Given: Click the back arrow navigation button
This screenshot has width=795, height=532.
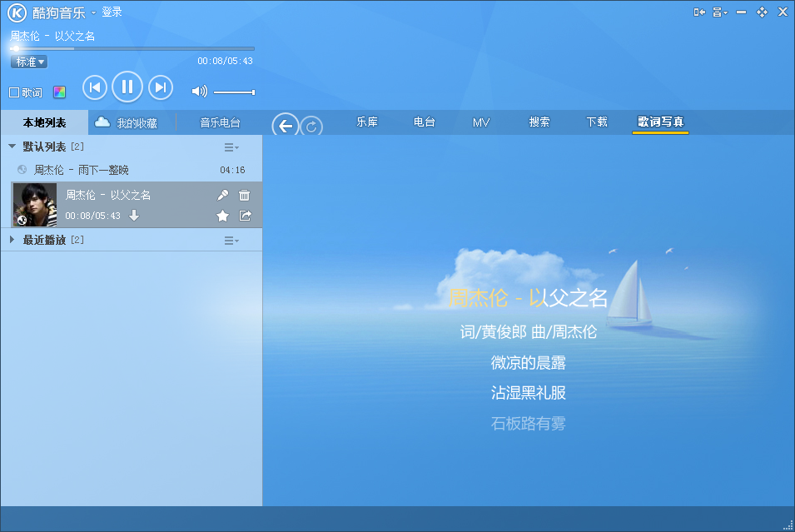Looking at the screenshot, I should [285, 125].
